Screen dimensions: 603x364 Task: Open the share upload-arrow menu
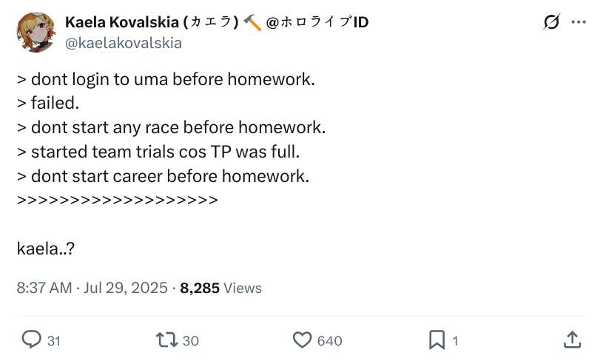[x=571, y=340]
